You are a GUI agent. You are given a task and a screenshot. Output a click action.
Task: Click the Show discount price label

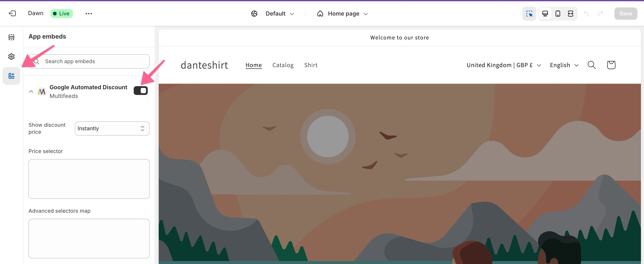click(x=47, y=128)
